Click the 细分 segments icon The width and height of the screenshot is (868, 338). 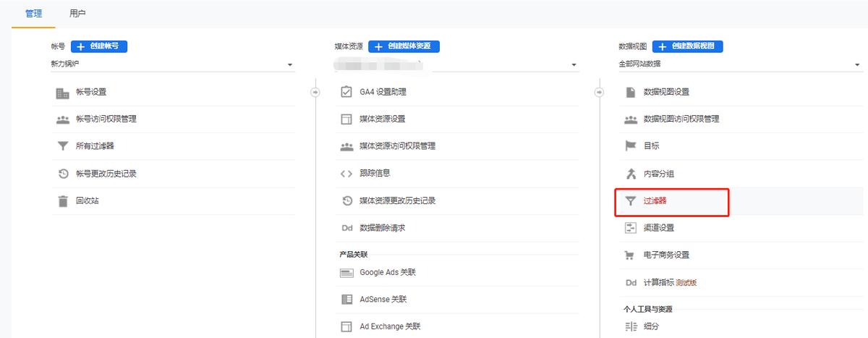[x=630, y=327]
